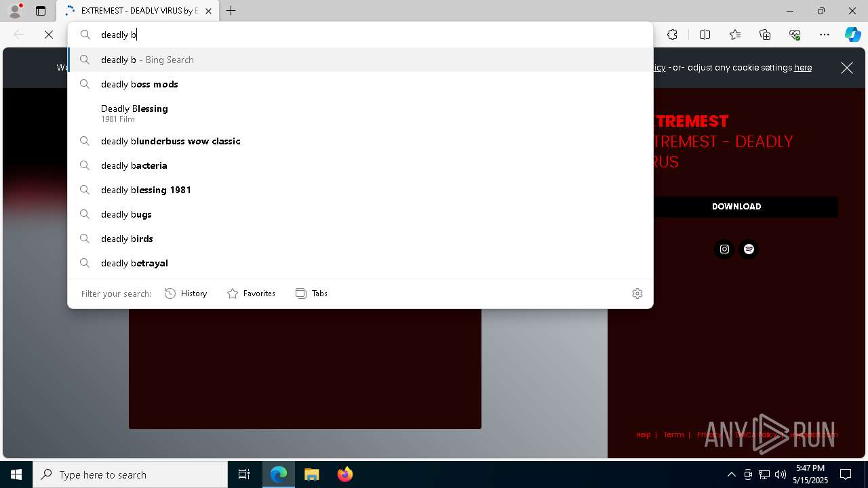Open the Spotify icon link

click(x=749, y=249)
